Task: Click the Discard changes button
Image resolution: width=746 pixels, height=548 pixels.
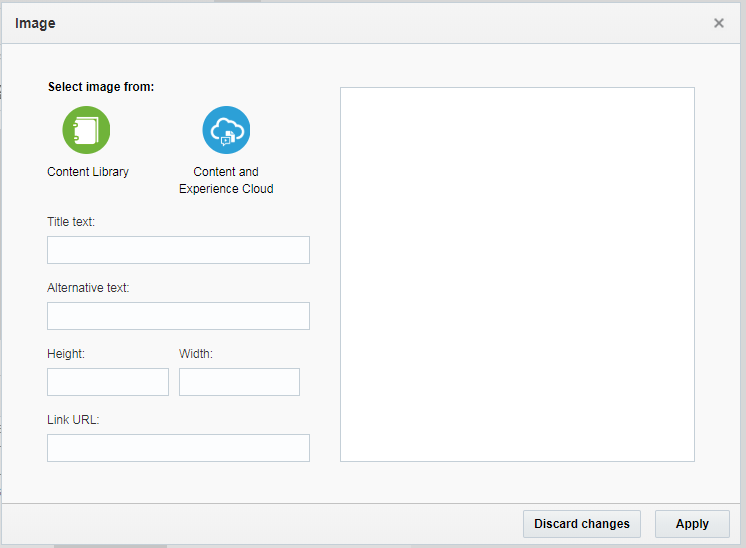Action: pos(582,524)
